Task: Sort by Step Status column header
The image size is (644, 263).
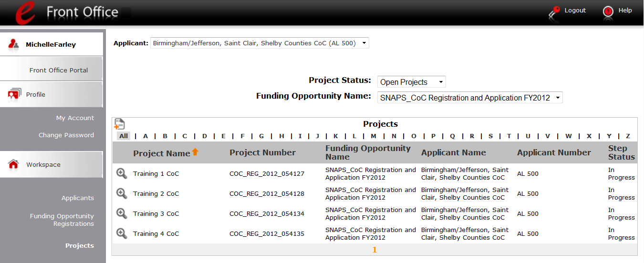Action: coord(622,152)
